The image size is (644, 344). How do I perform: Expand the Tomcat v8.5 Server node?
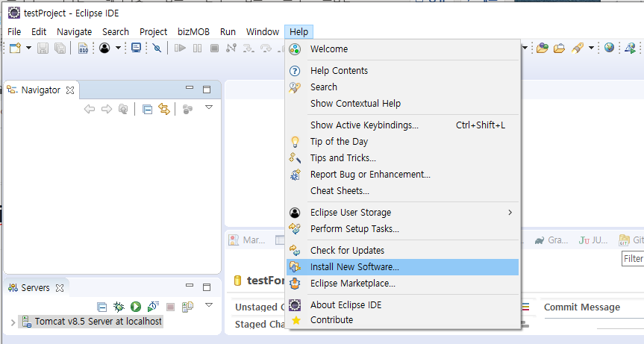[x=13, y=322]
